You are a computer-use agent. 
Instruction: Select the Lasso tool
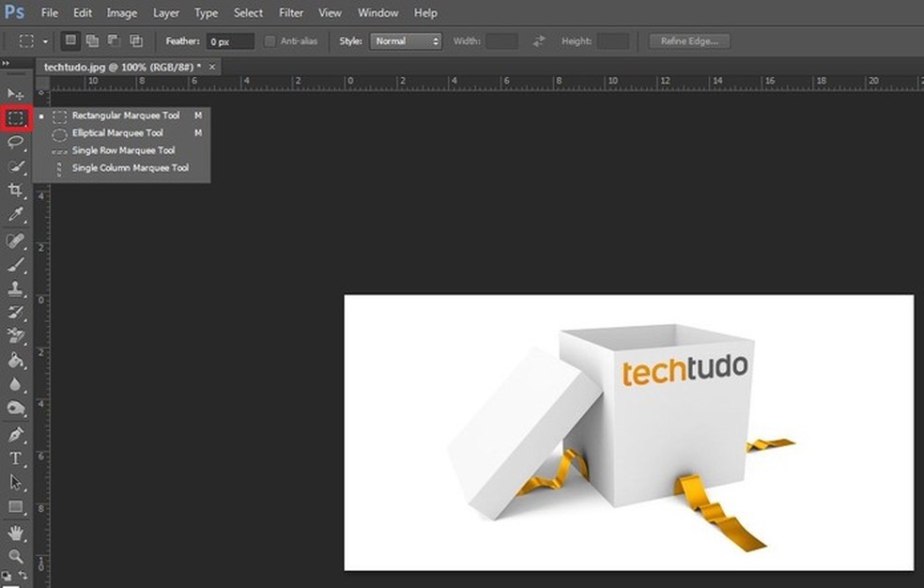(16, 143)
